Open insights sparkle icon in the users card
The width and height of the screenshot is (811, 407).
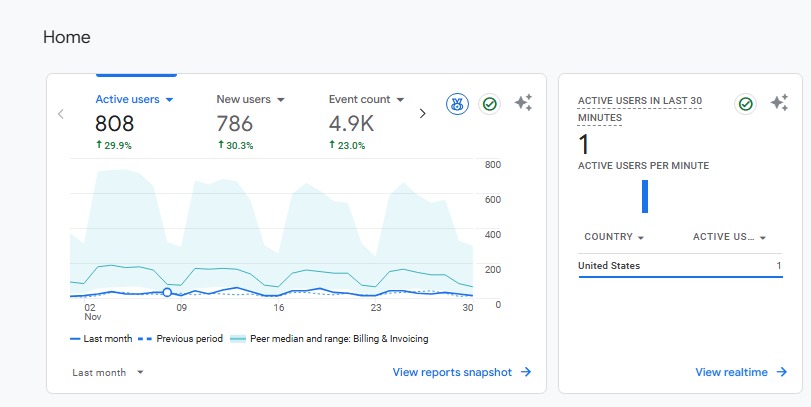coord(523,103)
